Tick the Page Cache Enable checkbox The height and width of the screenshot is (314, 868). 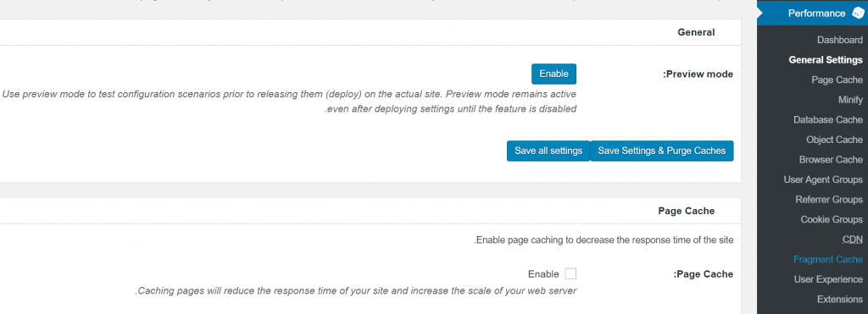click(570, 273)
